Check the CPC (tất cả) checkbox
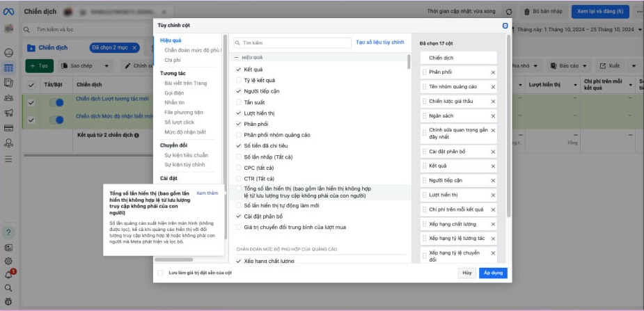This screenshot has width=644, height=311. click(239, 168)
